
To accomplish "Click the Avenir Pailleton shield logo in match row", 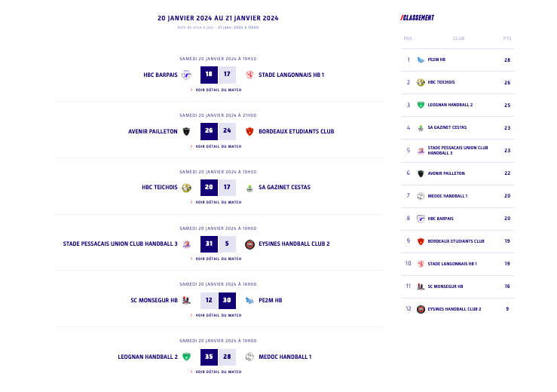I will [186, 131].
